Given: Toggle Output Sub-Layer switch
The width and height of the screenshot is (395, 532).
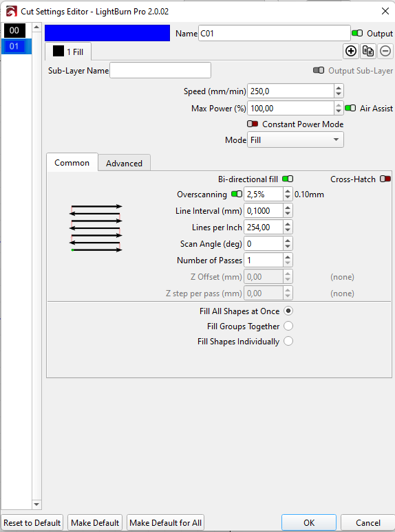Looking at the screenshot, I should coord(319,70).
